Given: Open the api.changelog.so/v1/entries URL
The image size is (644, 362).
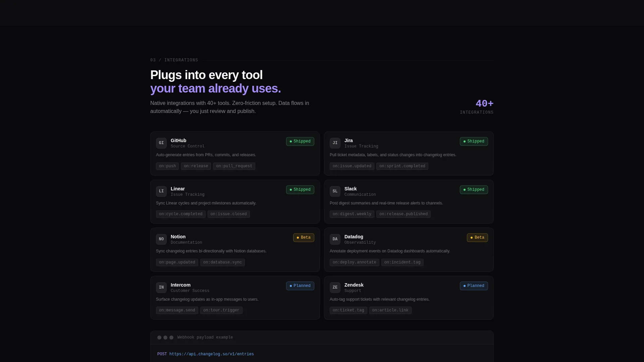Looking at the screenshot, I should pyautogui.click(x=212, y=354).
